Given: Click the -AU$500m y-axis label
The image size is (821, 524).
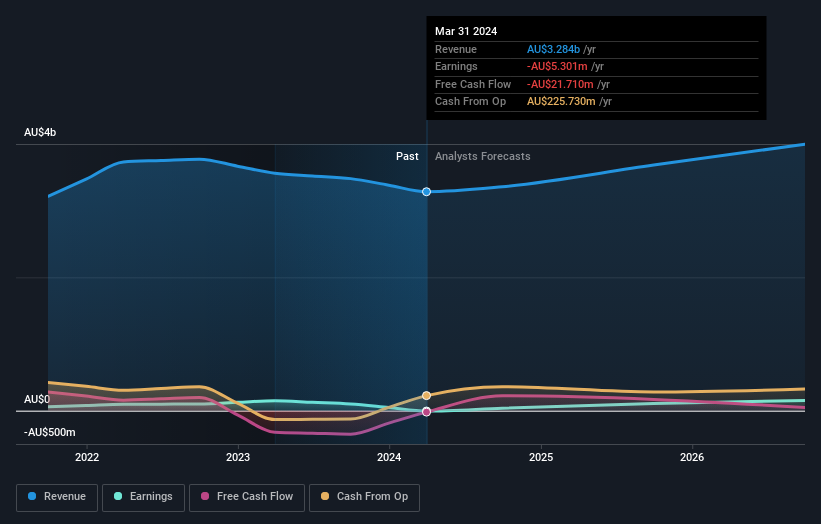Looking at the screenshot, I should click(50, 432).
